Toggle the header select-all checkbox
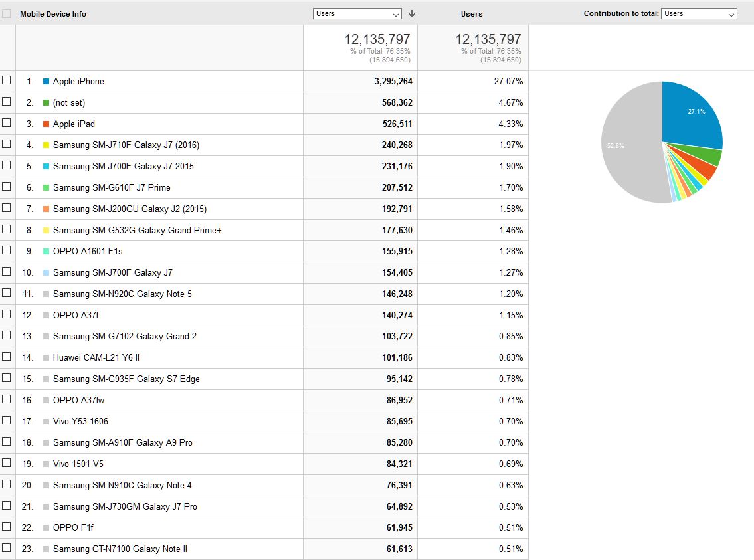754x560 pixels. 6,13
